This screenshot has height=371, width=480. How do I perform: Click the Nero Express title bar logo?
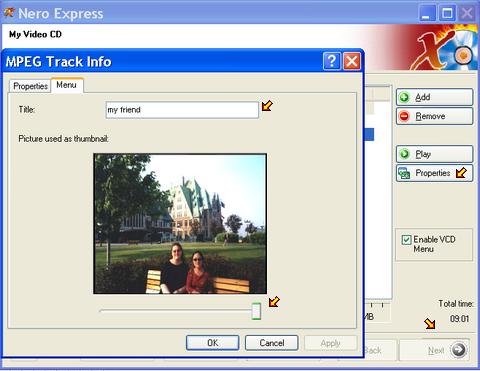pyautogui.click(x=9, y=13)
